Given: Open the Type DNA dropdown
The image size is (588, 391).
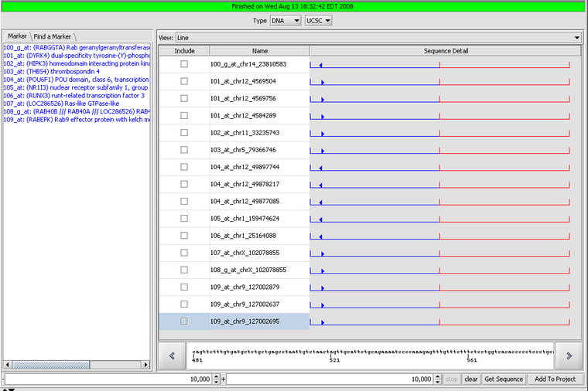Looking at the screenshot, I should (285, 21).
